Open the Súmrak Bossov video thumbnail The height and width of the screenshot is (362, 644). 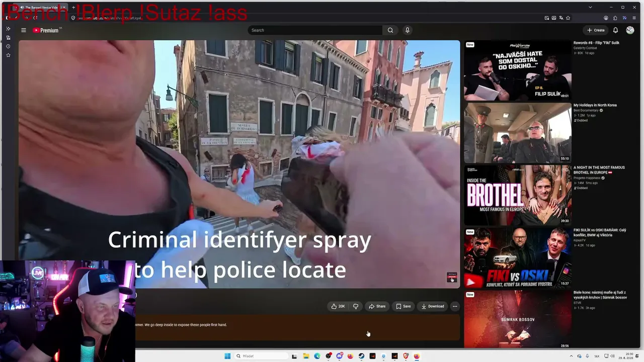[518, 319]
